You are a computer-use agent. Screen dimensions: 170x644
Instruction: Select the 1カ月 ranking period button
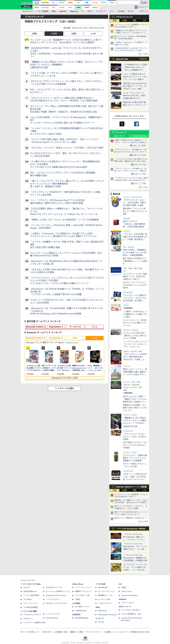pyautogui.click(x=93, y=33)
